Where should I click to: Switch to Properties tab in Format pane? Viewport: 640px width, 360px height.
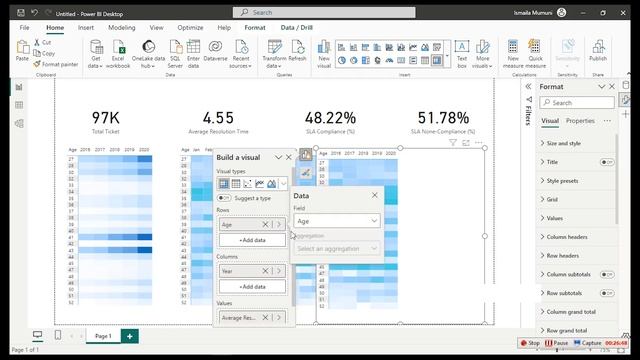pos(580,121)
